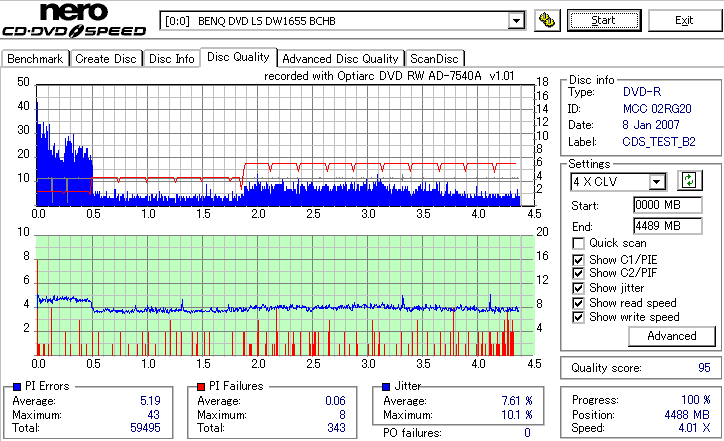Toggle Show write speed checkbox
Viewport: 724px width, 441px height.
point(578,317)
